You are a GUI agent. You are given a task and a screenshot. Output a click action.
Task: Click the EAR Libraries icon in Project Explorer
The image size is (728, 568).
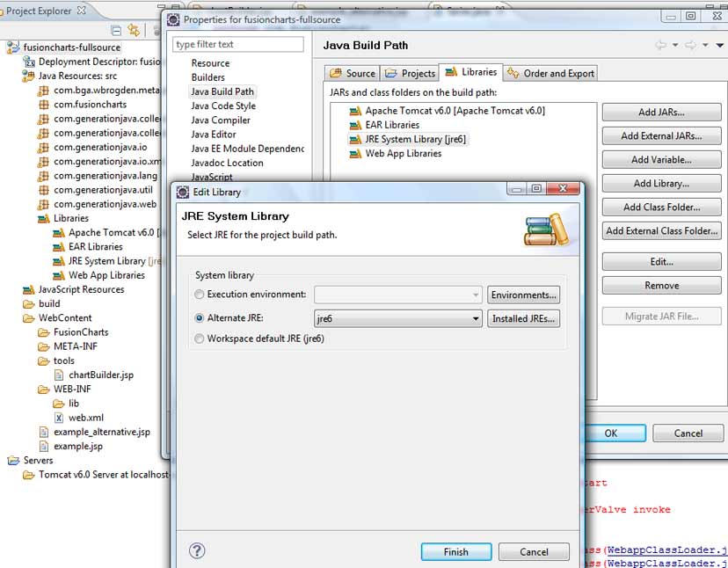click(x=59, y=247)
